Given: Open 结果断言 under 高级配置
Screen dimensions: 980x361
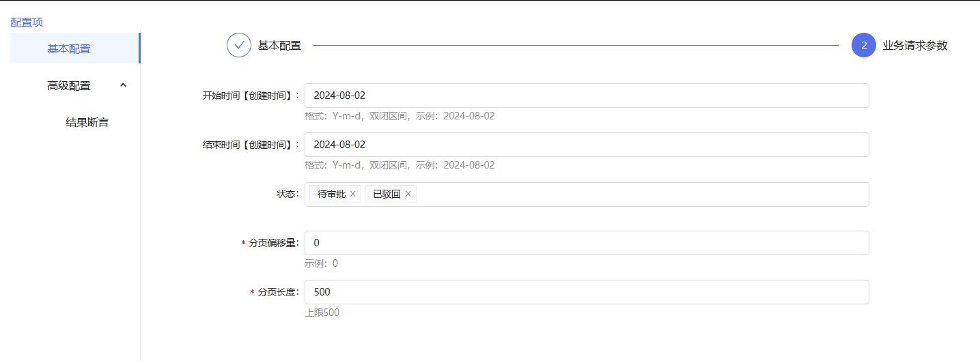Looking at the screenshot, I should pyautogui.click(x=87, y=123).
